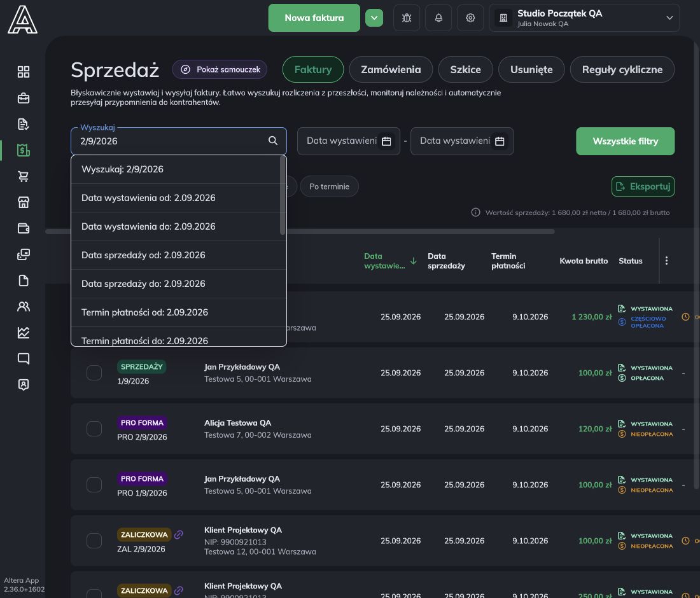Open the settings gear icon
Image resolution: width=700 pixels, height=598 pixels.
(470, 18)
